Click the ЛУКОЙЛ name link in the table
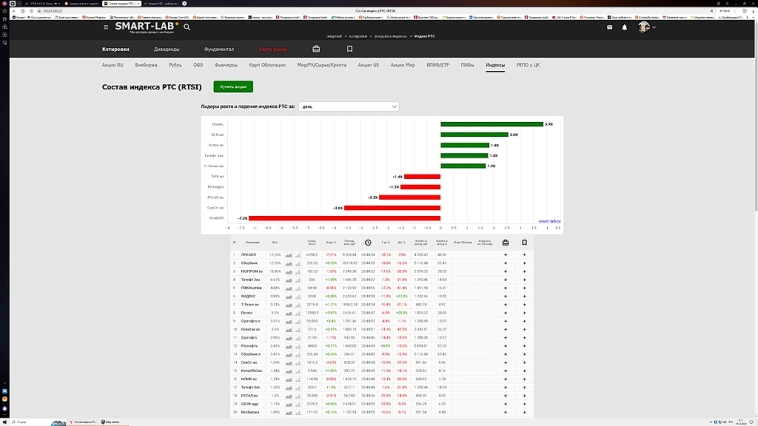Image resolution: width=758 pixels, height=426 pixels. point(249,255)
